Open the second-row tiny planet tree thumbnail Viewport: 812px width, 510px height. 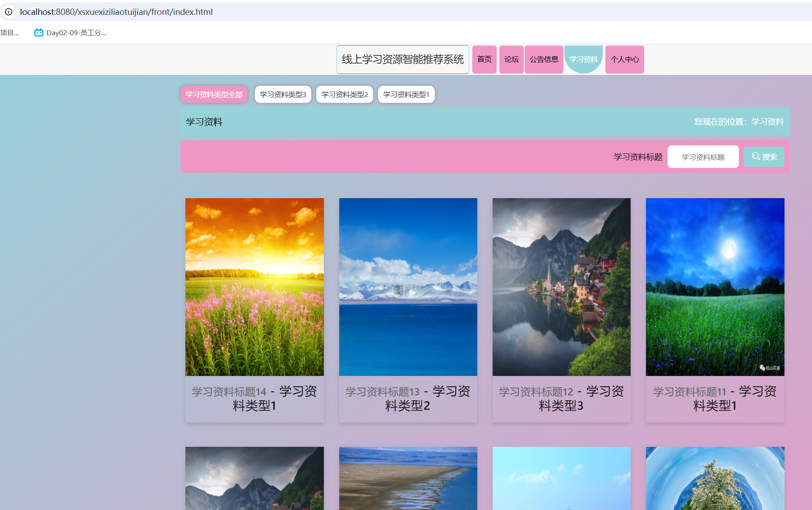tap(715, 478)
